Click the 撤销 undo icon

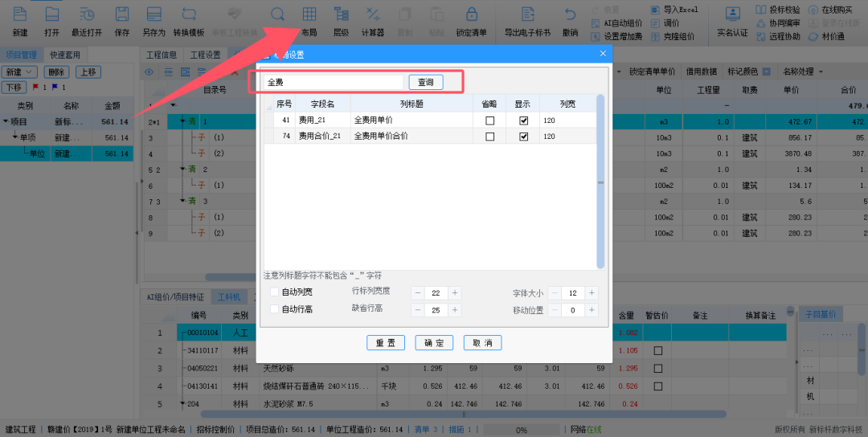point(570,21)
